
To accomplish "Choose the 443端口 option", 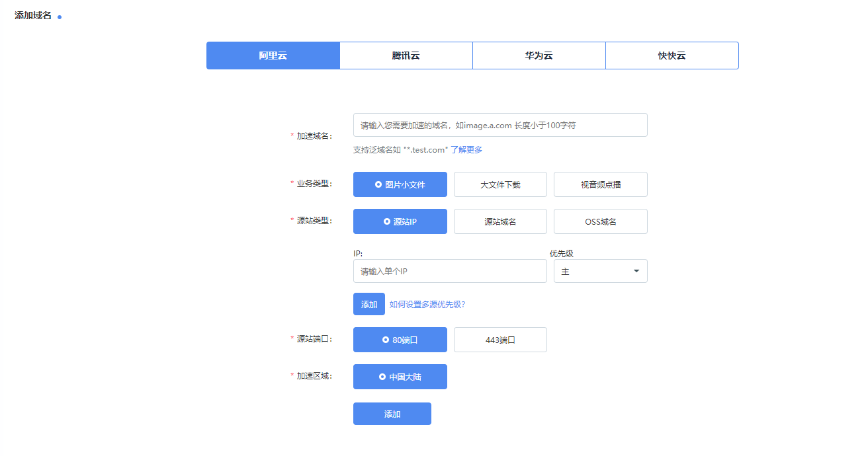I will click(x=500, y=340).
